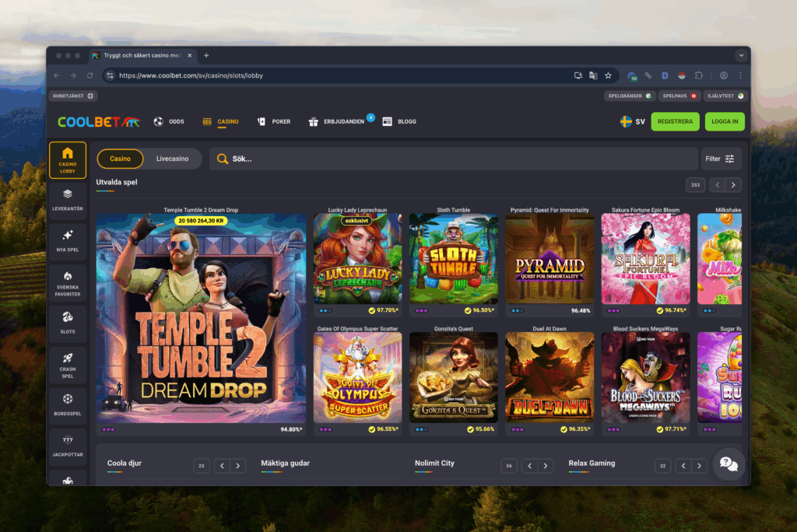View all 56 Nolimit City games

(x=509, y=466)
